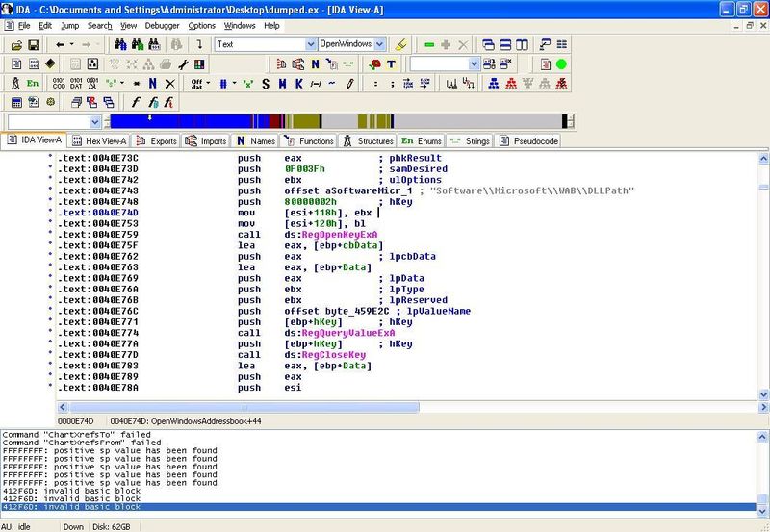Click the down-arrow jump icon beside Text box
770x532 pixels.
pos(199,44)
